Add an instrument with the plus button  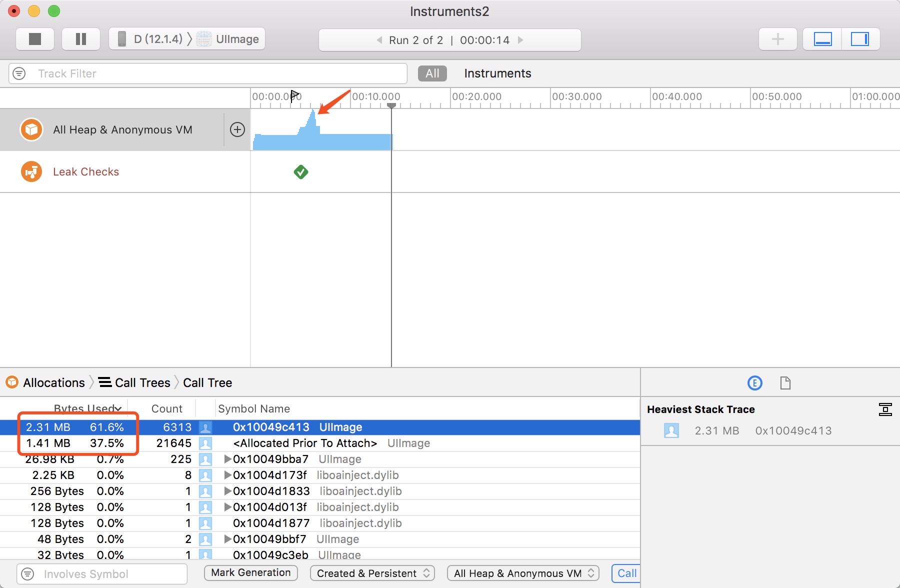[777, 39]
